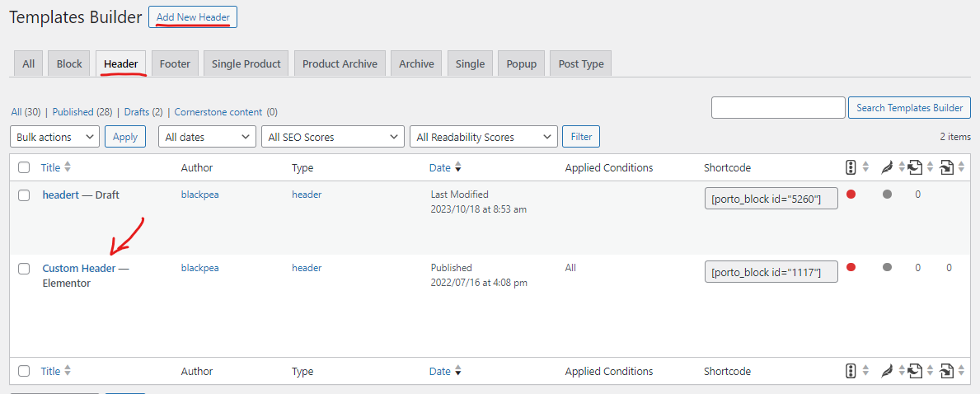The image size is (980, 394).
Task: Open the Footer tab
Action: [x=175, y=63]
